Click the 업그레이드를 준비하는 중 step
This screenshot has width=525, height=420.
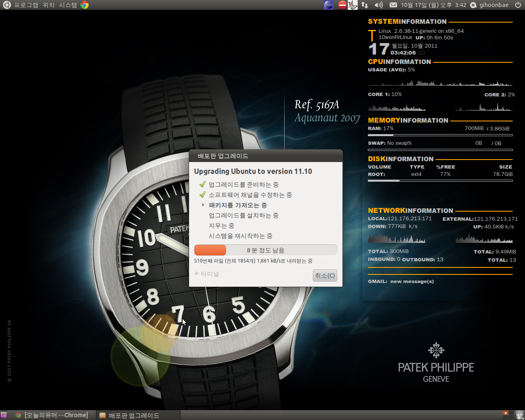[244, 185]
